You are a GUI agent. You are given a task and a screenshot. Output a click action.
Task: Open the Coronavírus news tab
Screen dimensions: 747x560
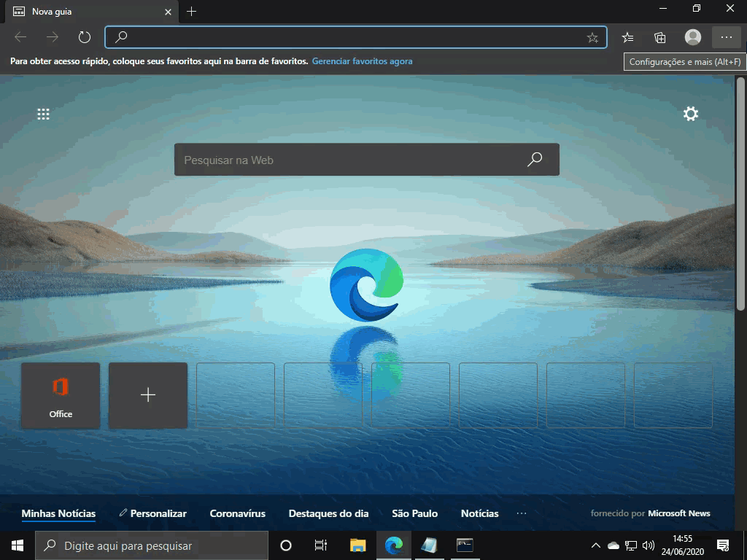tap(238, 513)
